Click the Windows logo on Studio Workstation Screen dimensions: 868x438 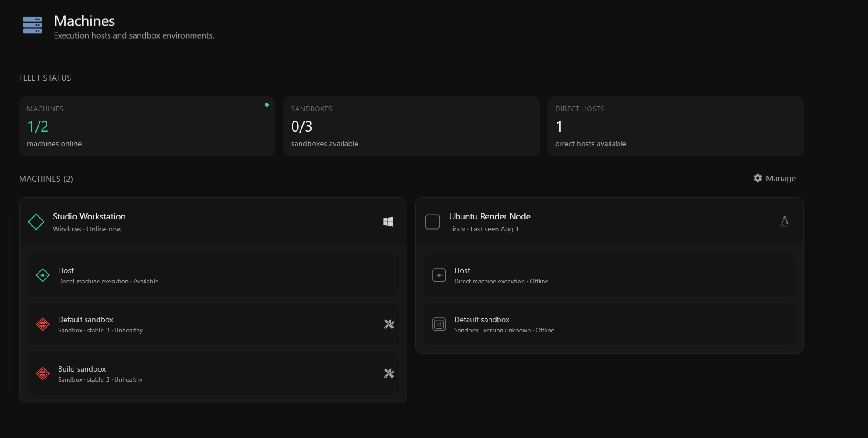(388, 222)
